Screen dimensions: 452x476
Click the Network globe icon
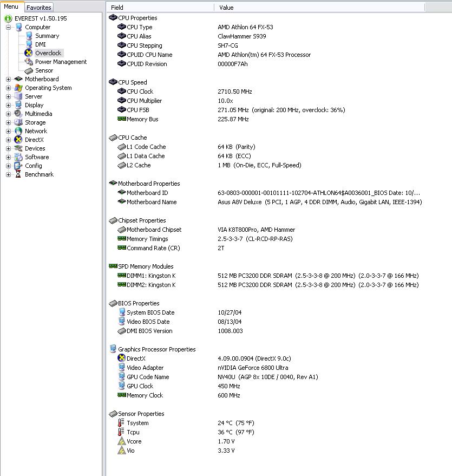(18, 131)
